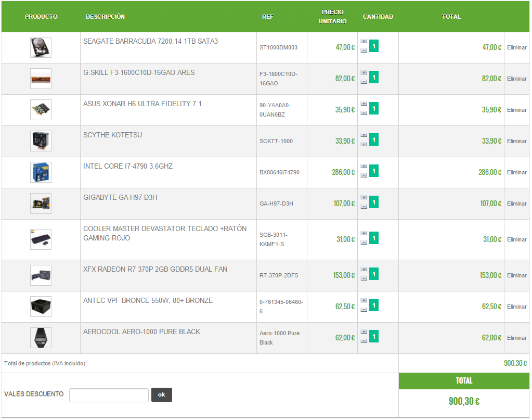Decrease quantity of G.Skill 16GAO Ares
This screenshot has width=532, height=420.
click(364, 82)
